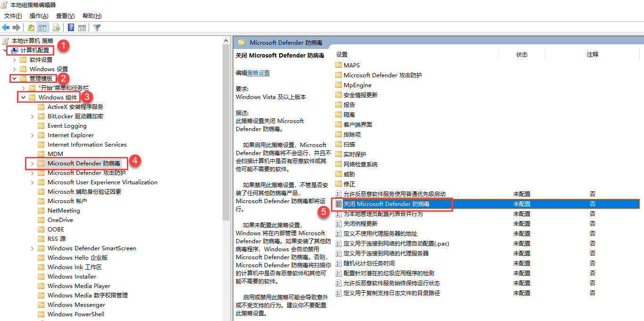Click the Export List toolbar icon
This screenshot has height=321, width=644.
56,28
